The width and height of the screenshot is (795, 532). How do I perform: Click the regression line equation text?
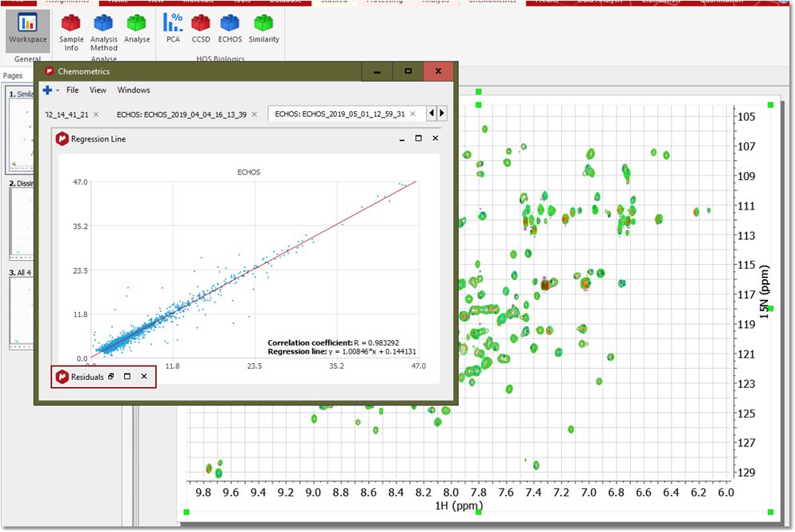point(342,351)
